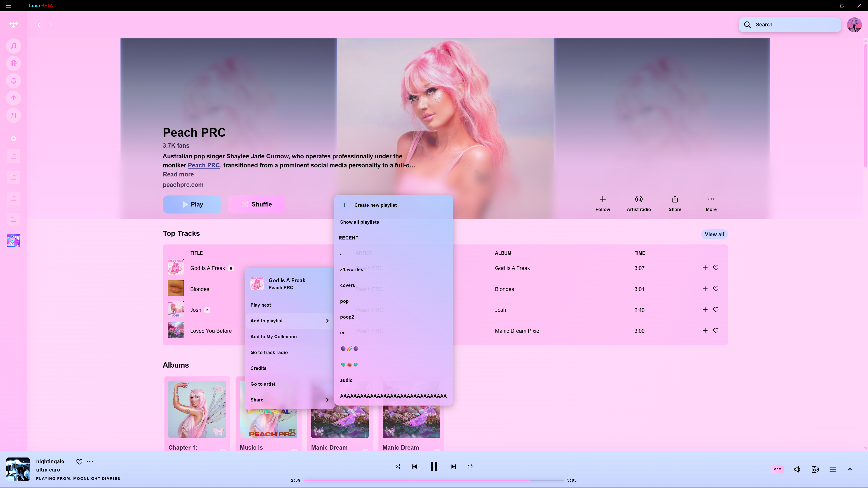
Task: Open the Explore globe icon in sidebar
Action: coord(14,63)
